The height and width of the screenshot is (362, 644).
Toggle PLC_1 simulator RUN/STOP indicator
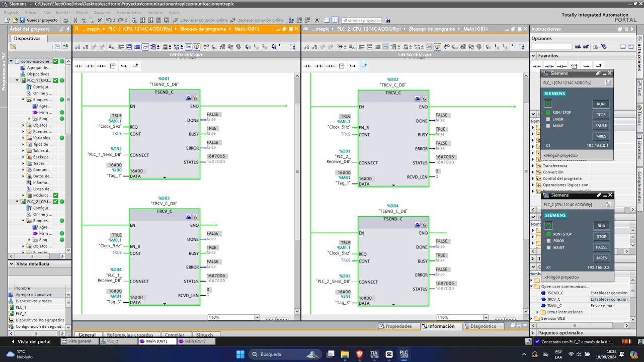(548, 112)
